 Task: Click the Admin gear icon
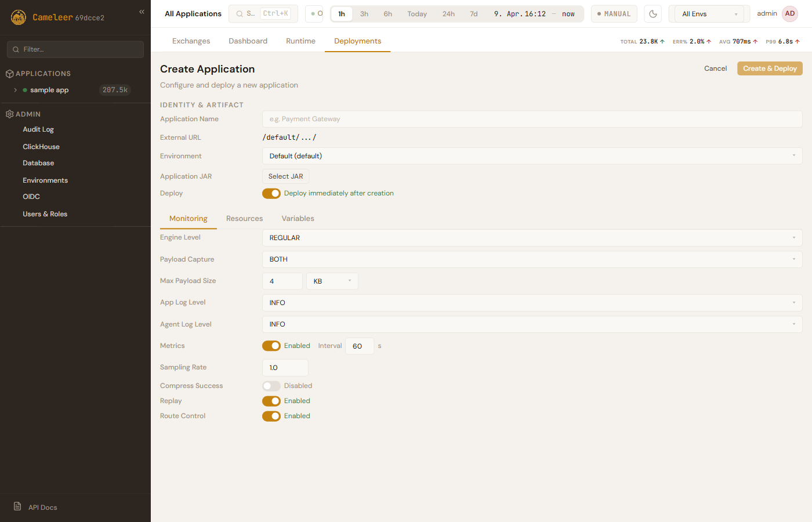pyautogui.click(x=9, y=114)
